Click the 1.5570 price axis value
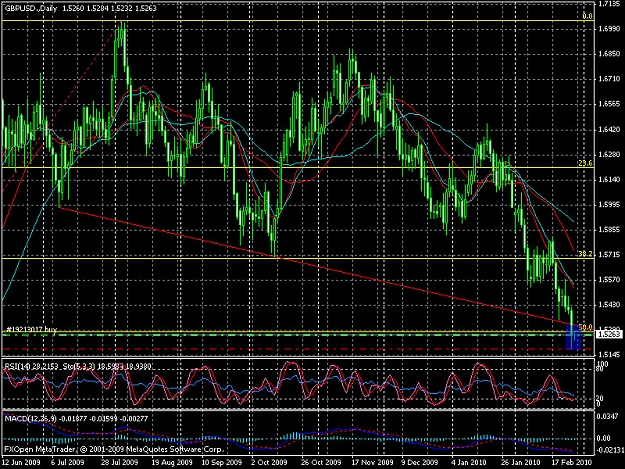The width and height of the screenshot is (625, 469). pyautogui.click(x=609, y=280)
